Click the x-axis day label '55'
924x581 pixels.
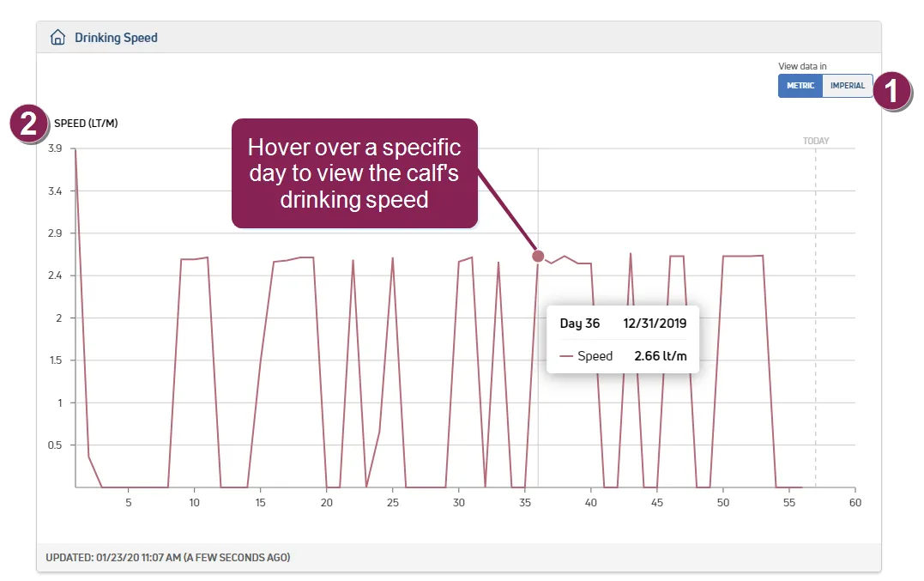tap(789, 503)
